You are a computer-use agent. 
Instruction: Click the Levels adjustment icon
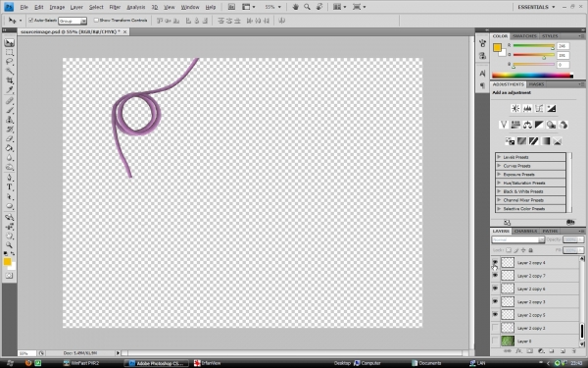[527, 109]
